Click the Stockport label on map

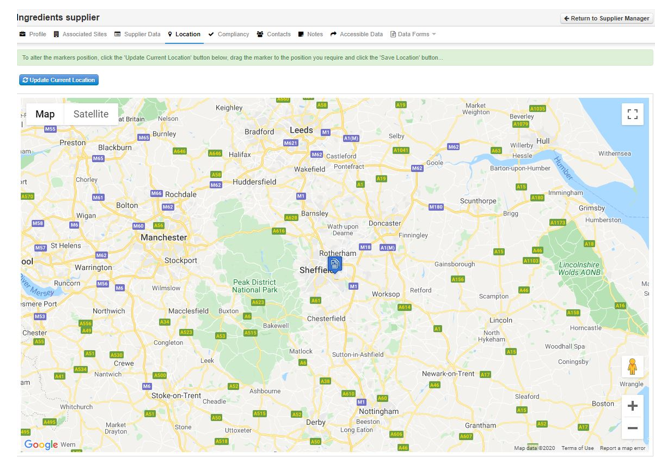181,260
